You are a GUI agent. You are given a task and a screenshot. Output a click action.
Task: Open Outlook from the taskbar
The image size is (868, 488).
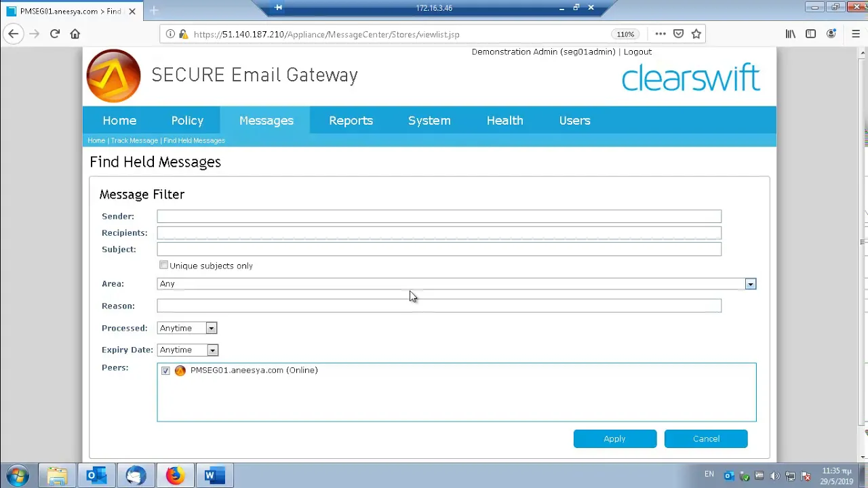(x=97, y=476)
